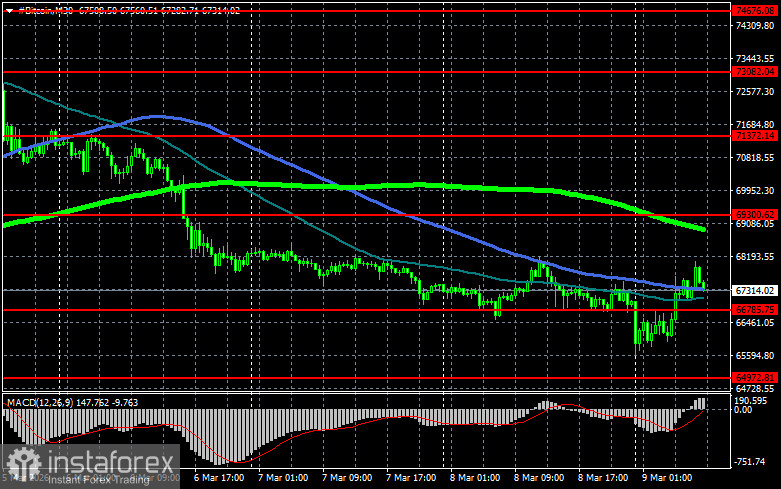781x489 pixels.
Task: Click the 71372.14 red level label
Action: tap(756, 135)
